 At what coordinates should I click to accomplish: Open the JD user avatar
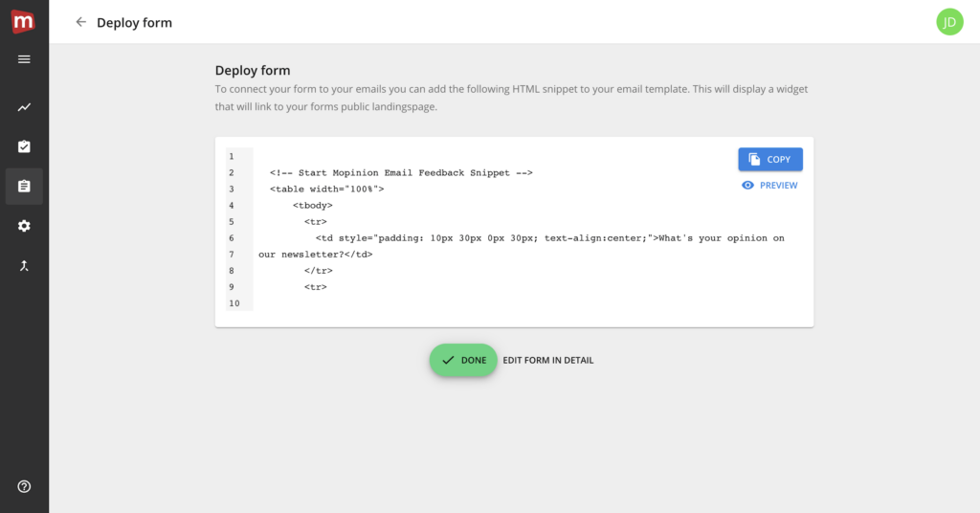click(949, 22)
